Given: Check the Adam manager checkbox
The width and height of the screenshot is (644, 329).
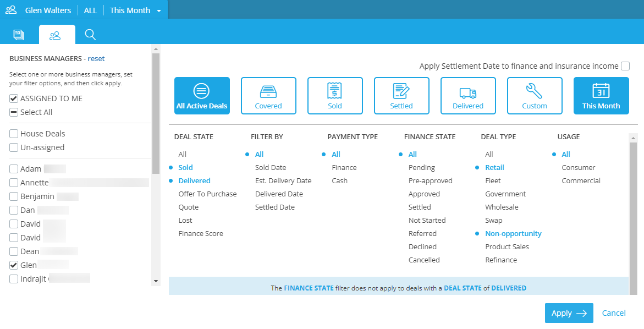Looking at the screenshot, I should click(14, 169).
